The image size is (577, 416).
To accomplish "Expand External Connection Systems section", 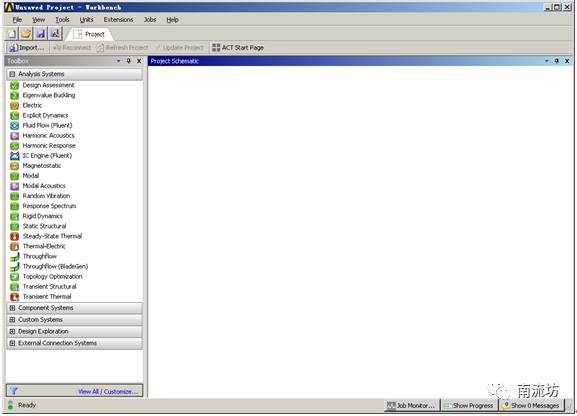I will tap(12, 343).
